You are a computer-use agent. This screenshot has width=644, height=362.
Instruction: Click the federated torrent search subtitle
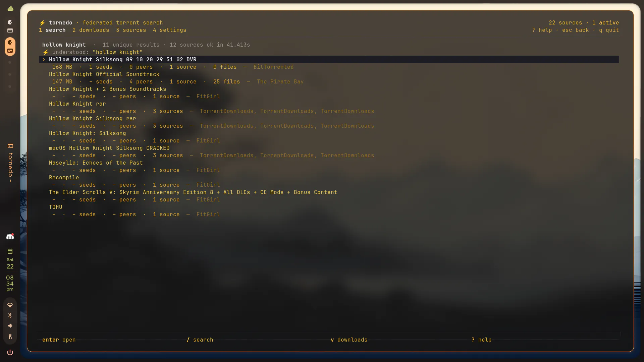(123, 23)
